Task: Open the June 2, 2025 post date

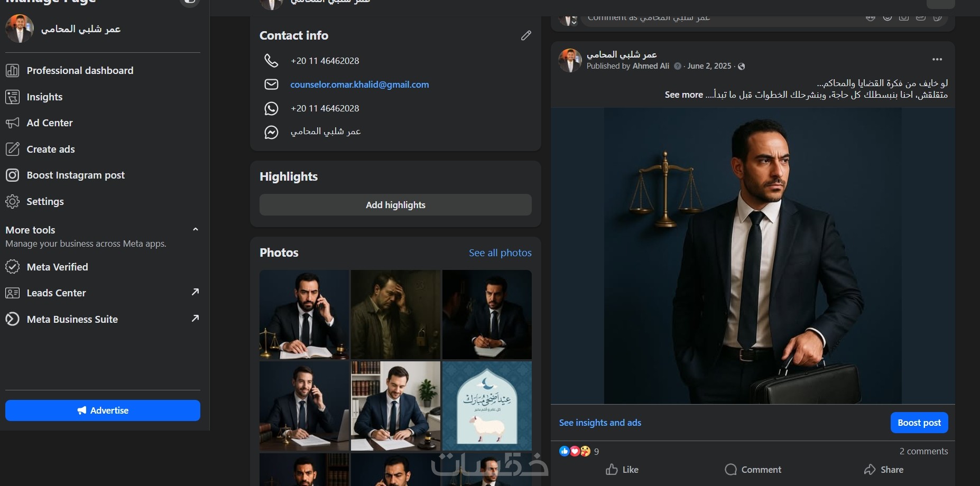Action: pos(709,66)
